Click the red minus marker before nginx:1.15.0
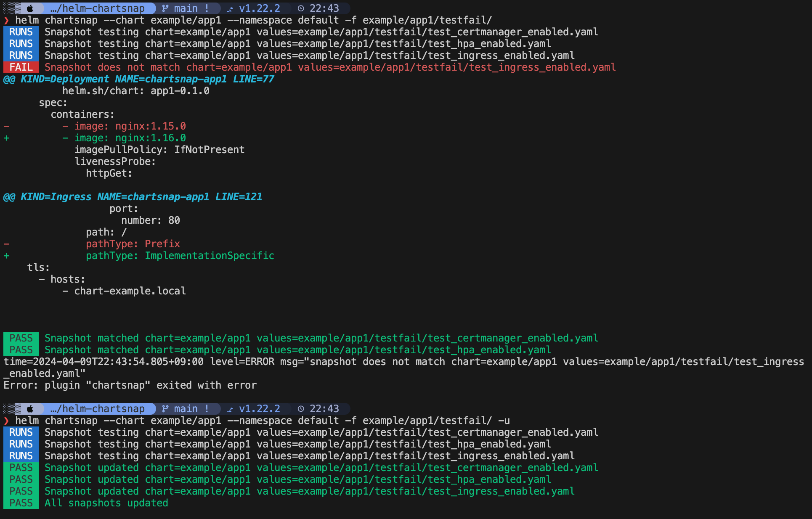The image size is (812, 519). pyautogui.click(x=6, y=126)
